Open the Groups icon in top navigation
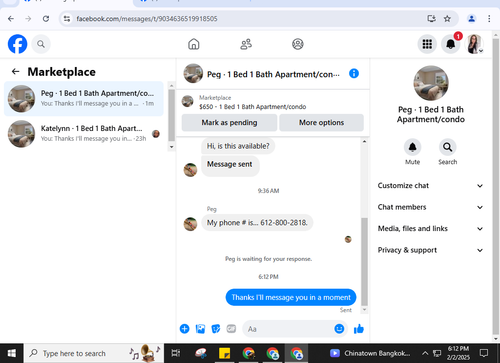500x363 pixels. tap(298, 44)
